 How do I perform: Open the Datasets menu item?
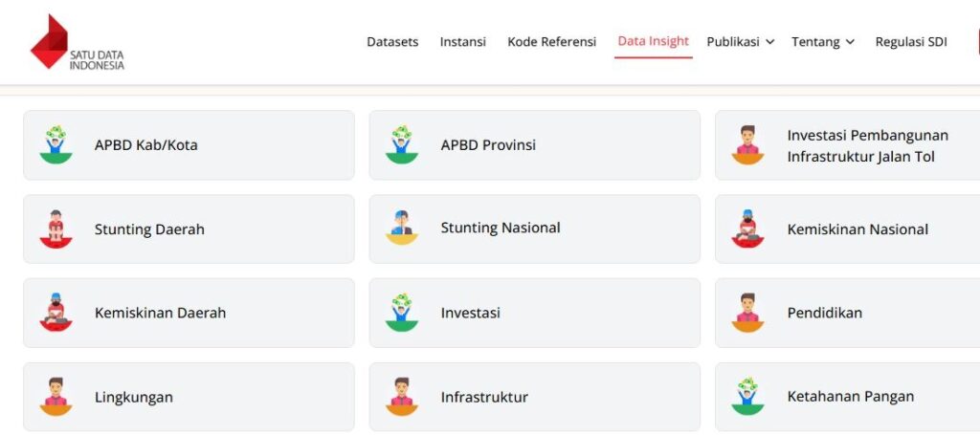point(392,42)
